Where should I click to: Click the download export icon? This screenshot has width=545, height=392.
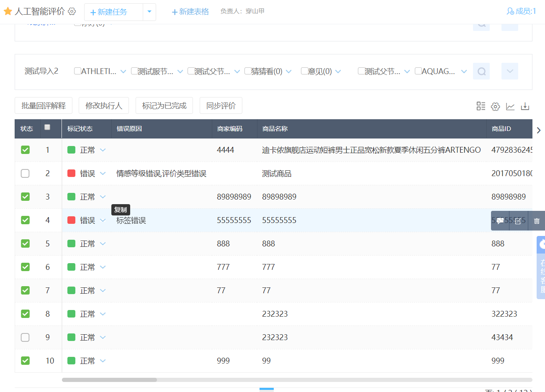point(525,106)
